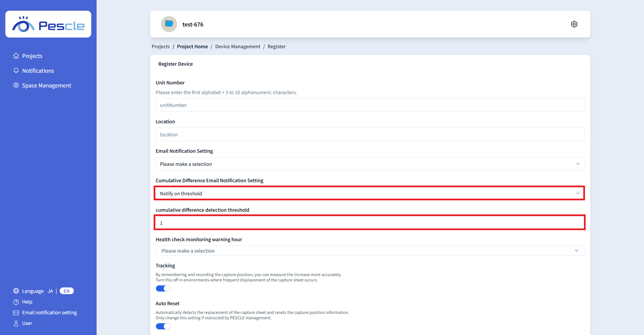
Task: Disable the Tracking toggle switch
Action: pos(163,288)
